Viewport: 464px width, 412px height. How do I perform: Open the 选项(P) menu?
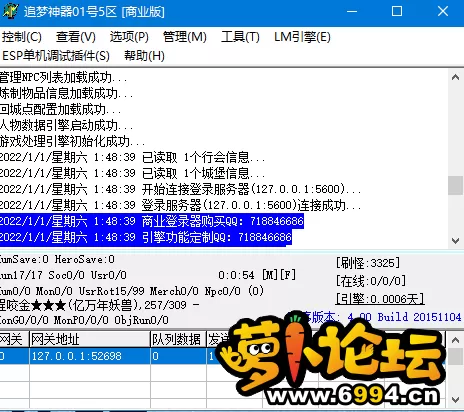(129, 37)
